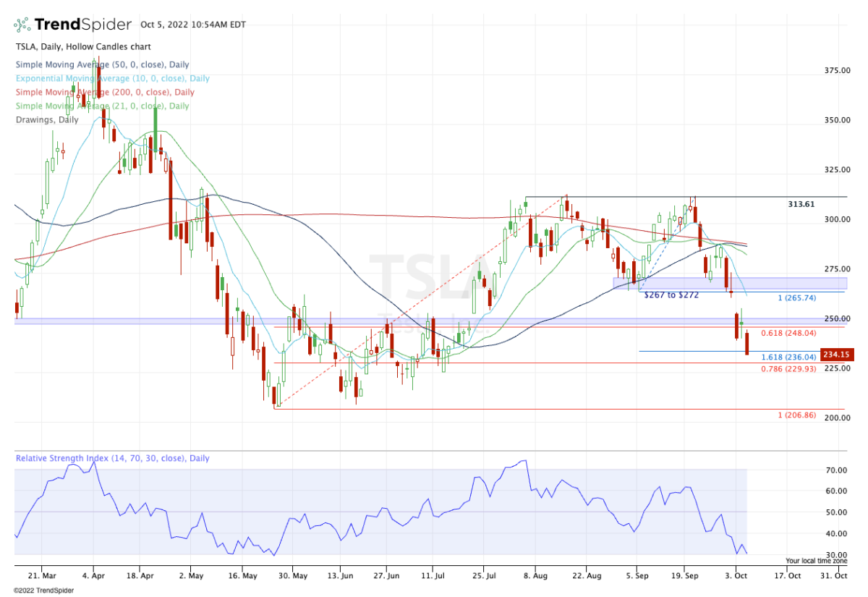Toggle the Simple Moving Average 200 legend entry

coord(106,92)
